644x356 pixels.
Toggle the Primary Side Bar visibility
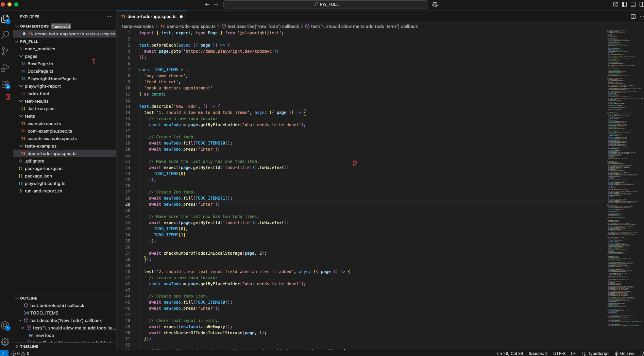624,4
